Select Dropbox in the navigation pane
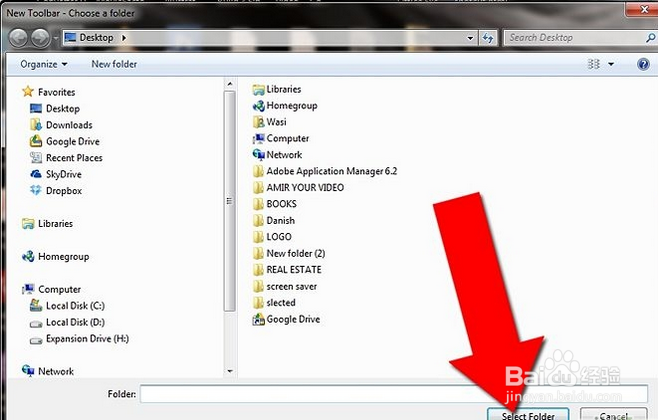The image size is (658, 420). (56, 190)
